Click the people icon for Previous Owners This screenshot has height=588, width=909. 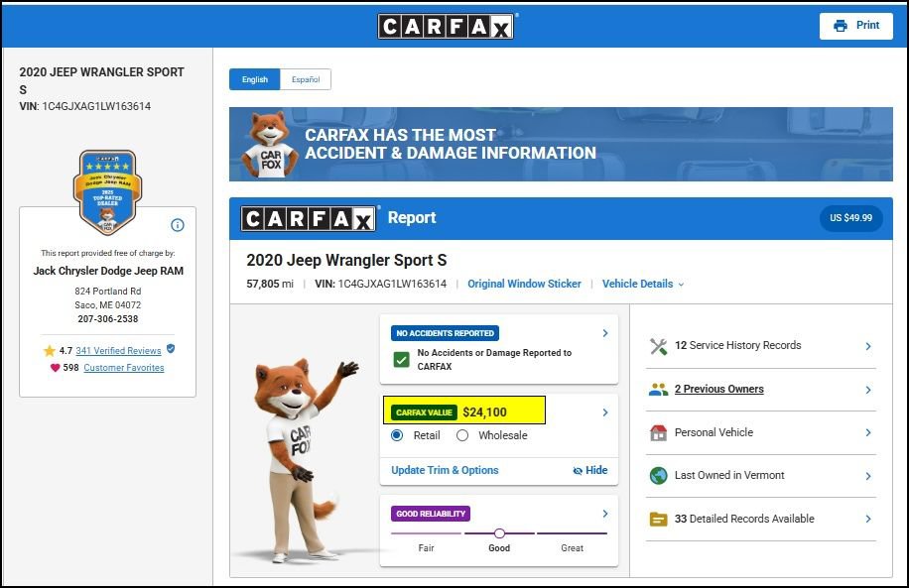tap(659, 390)
